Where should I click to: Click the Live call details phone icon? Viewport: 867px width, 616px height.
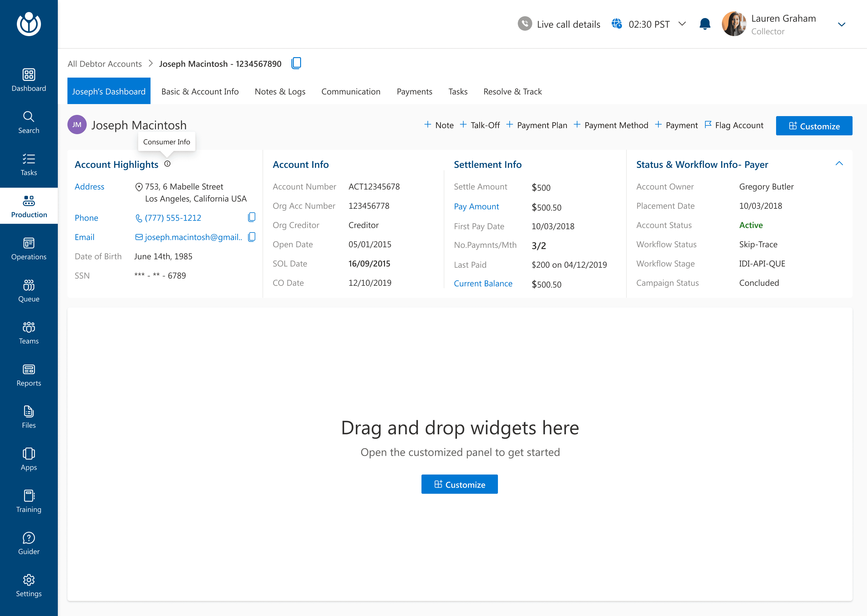[x=525, y=24]
